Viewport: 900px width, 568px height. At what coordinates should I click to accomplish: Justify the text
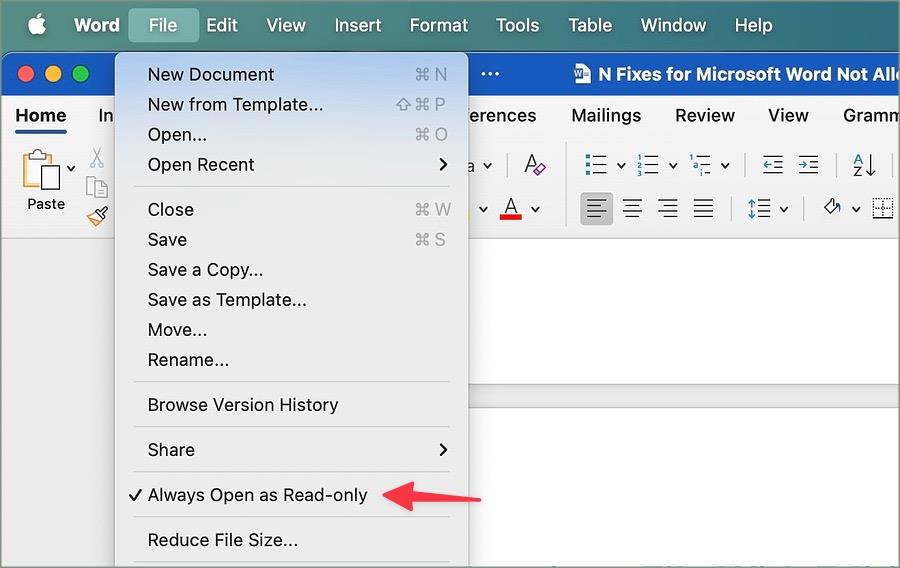(703, 208)
